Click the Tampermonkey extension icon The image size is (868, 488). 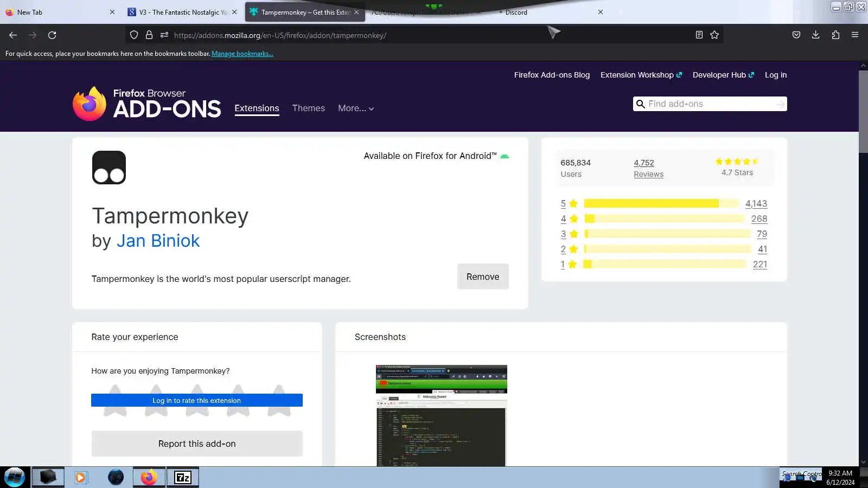[x=109, y=168]
